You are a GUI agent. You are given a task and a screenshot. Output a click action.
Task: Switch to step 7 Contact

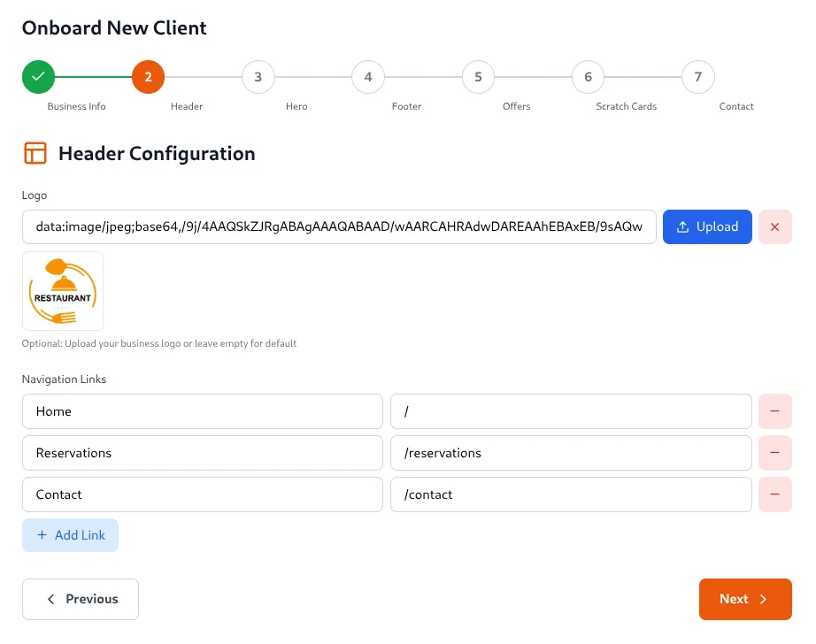tap(697, 77)
